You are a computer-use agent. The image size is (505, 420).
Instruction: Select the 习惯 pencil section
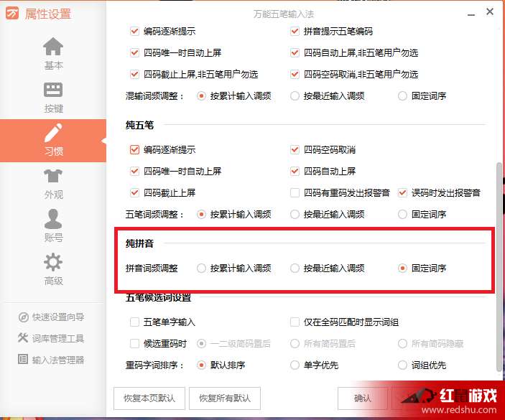tap(53, 140)
